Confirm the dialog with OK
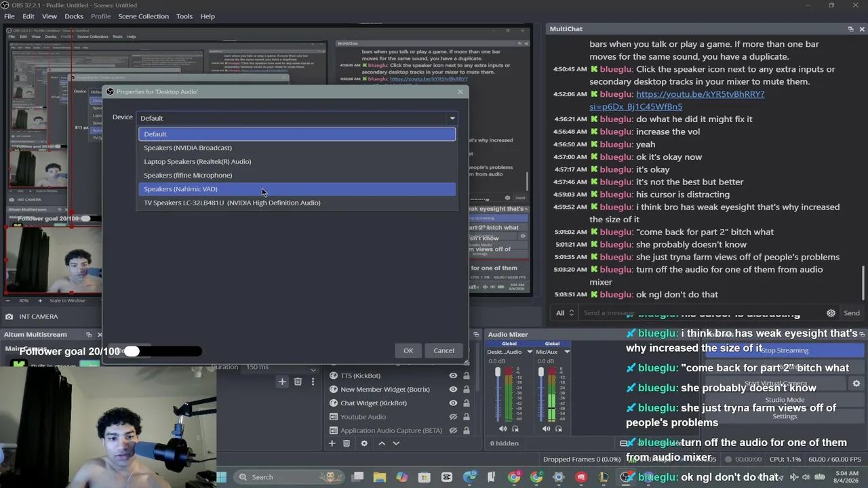 tap(408, 350)
